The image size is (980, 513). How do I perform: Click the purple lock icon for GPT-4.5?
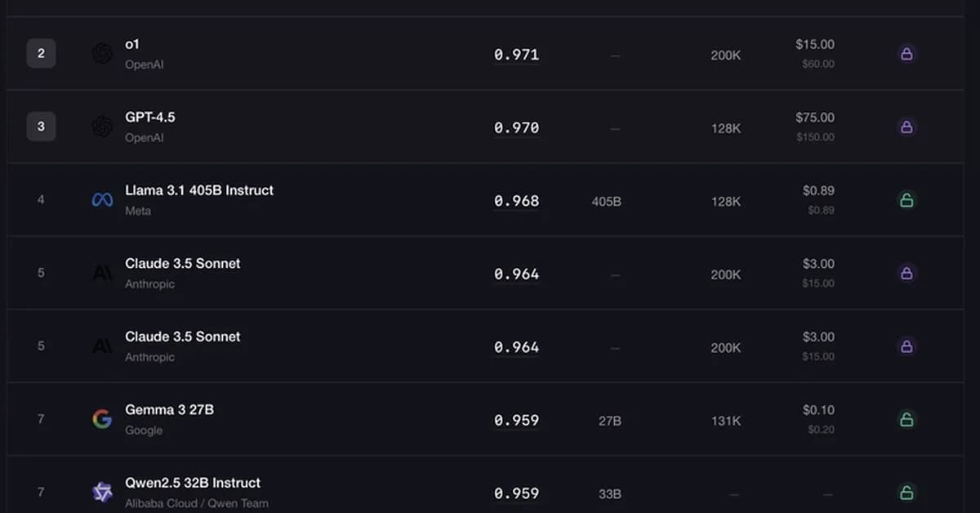906,127
